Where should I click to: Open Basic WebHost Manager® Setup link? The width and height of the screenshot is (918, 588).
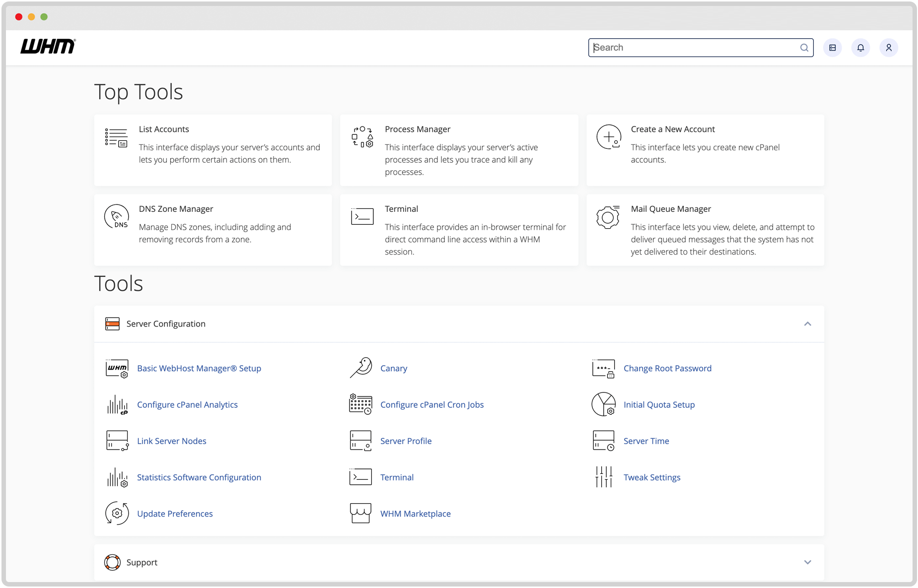click(x=199, y=368)
